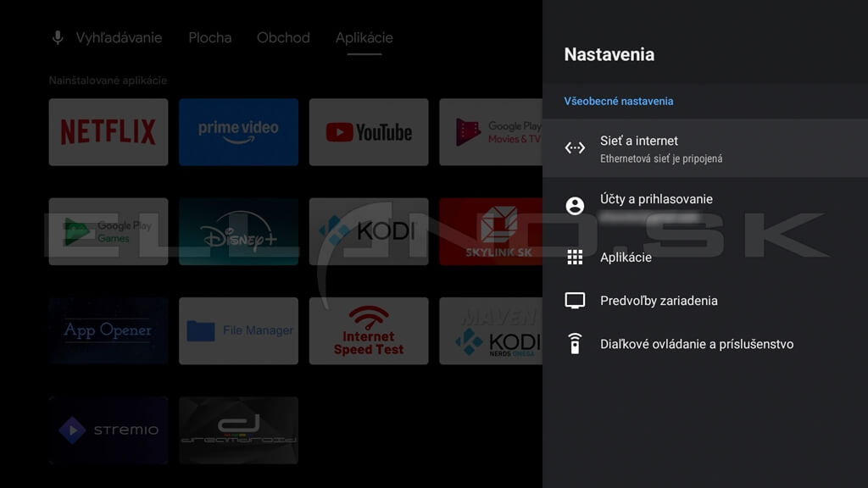Launch the Netflix app tile
This screenshot has height=488, width=868.
pyautogui.click(x=108, y=132)
